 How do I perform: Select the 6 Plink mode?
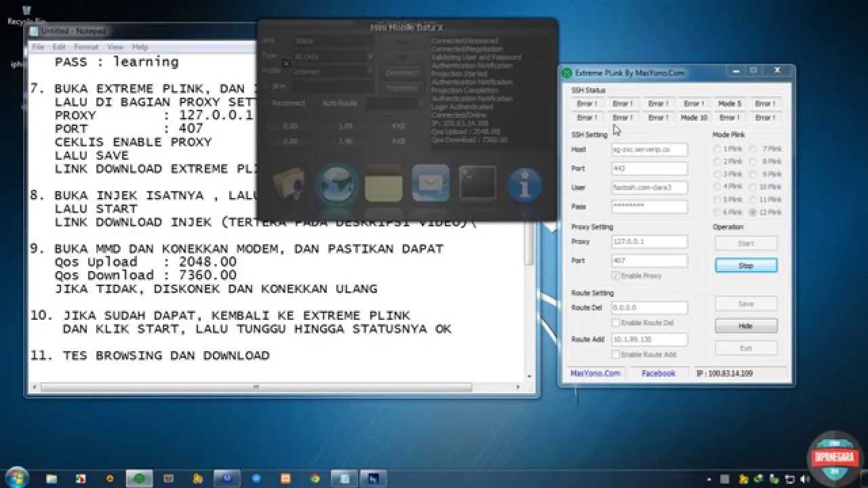(x=728, y=212)
